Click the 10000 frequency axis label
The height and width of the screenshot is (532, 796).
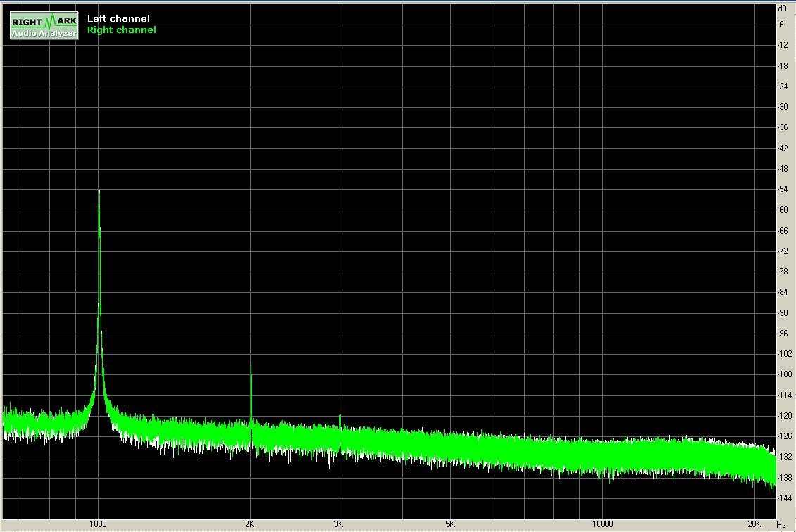click(x=602, y=524)
